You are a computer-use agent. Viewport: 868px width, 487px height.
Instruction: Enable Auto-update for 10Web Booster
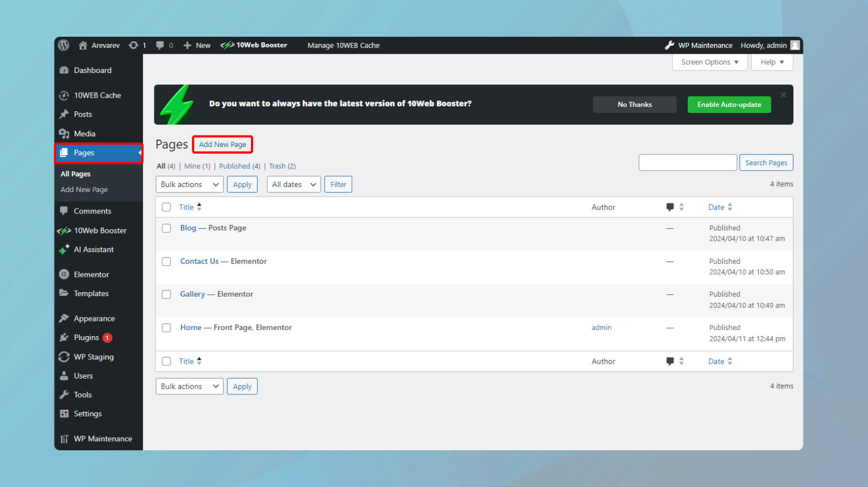click(x=729, y=105)
